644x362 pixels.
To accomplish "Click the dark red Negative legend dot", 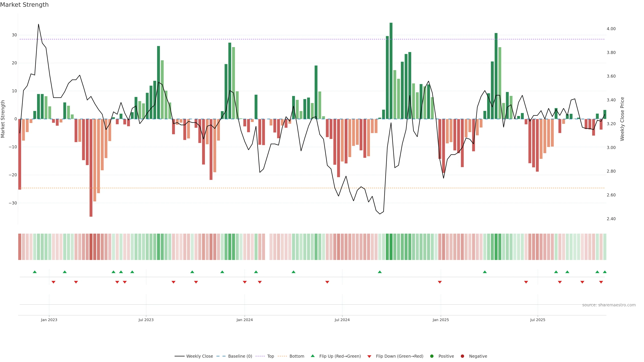I will [462, 356].
